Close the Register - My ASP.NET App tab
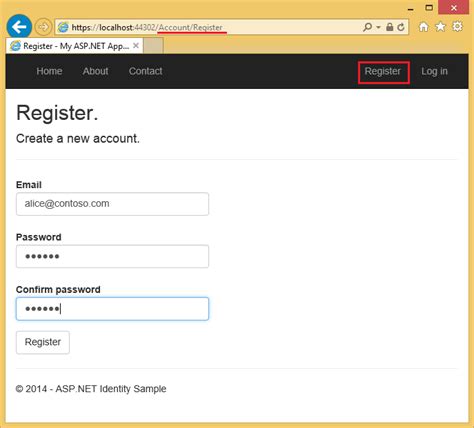This screenshot has height=428, width=474. (136, 46)
